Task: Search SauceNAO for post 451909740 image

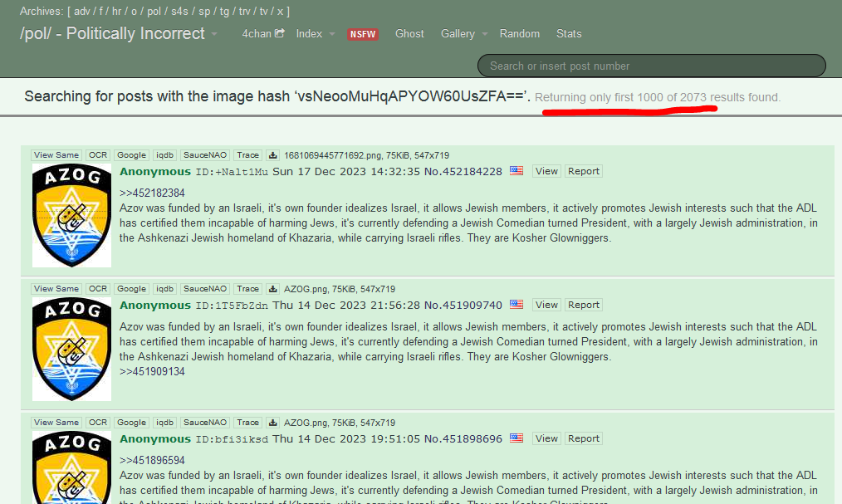Action: [205, 289]
